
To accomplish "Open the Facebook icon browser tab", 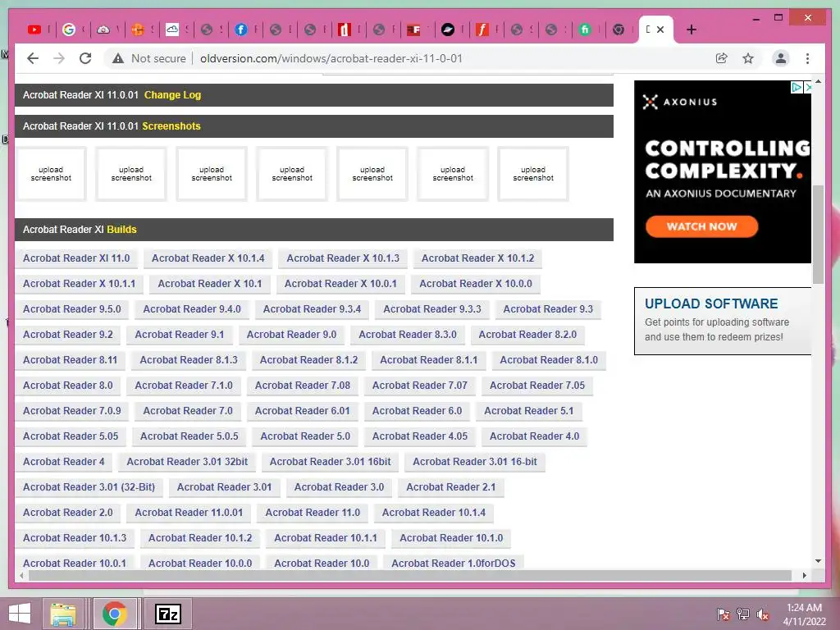I will [x=241, y=30].
